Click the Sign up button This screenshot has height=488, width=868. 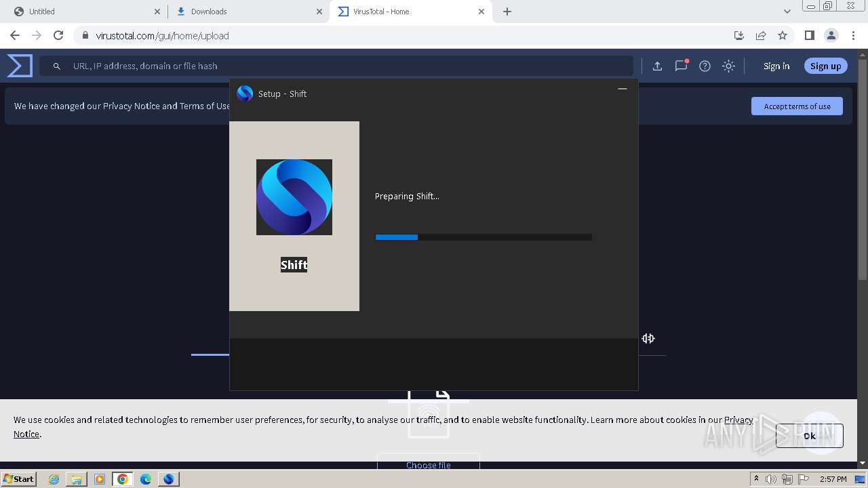point(825,66)
